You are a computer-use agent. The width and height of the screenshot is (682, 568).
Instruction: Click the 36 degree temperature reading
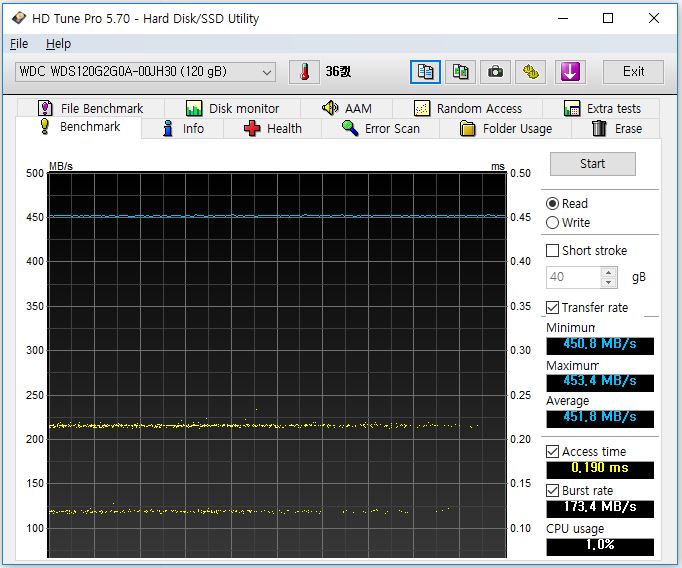coord(338,72)
